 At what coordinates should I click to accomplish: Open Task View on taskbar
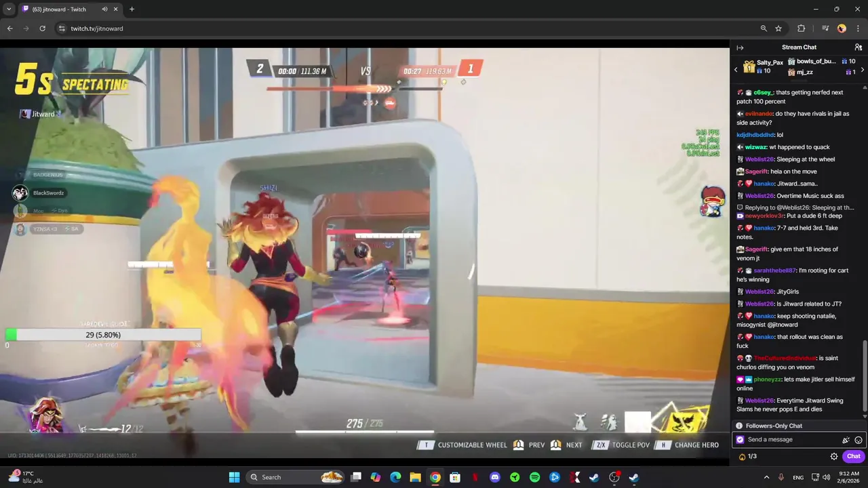[356, 477]
